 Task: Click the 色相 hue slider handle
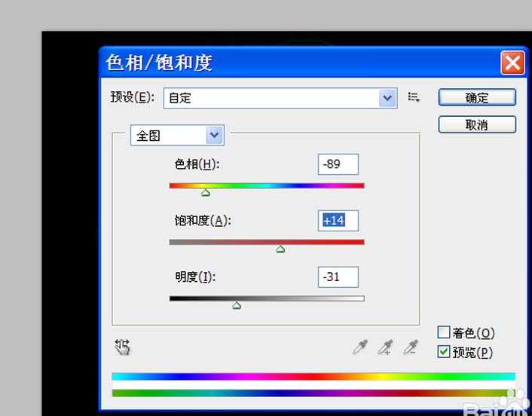206,193
